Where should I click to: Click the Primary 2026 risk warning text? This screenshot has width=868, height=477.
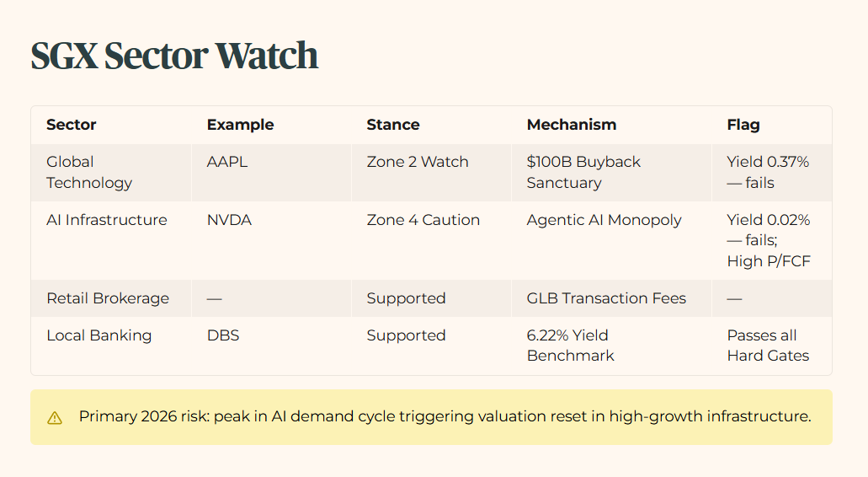click(x=445, y=416)
